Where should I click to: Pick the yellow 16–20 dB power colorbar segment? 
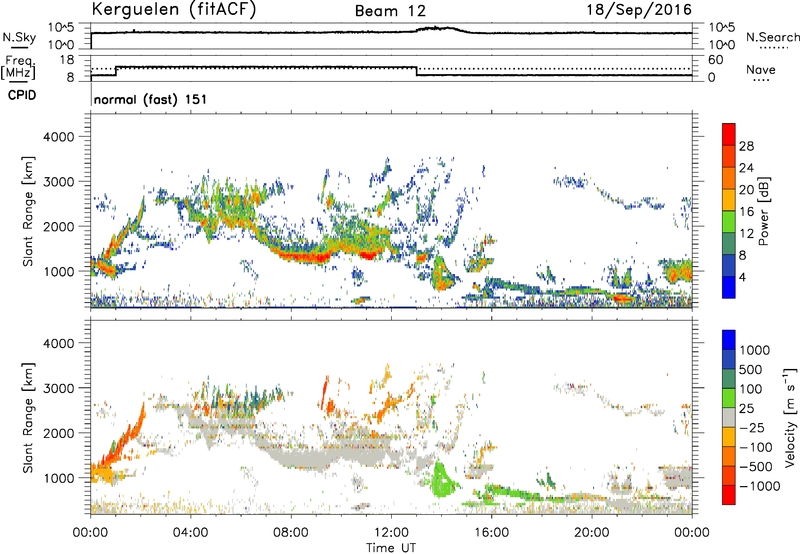point(729,200)
